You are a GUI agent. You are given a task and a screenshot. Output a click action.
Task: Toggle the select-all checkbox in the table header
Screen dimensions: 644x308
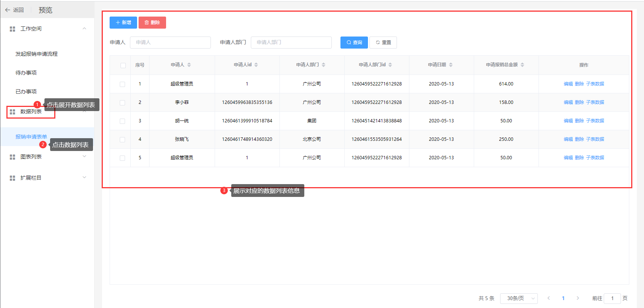click(123, 66)
